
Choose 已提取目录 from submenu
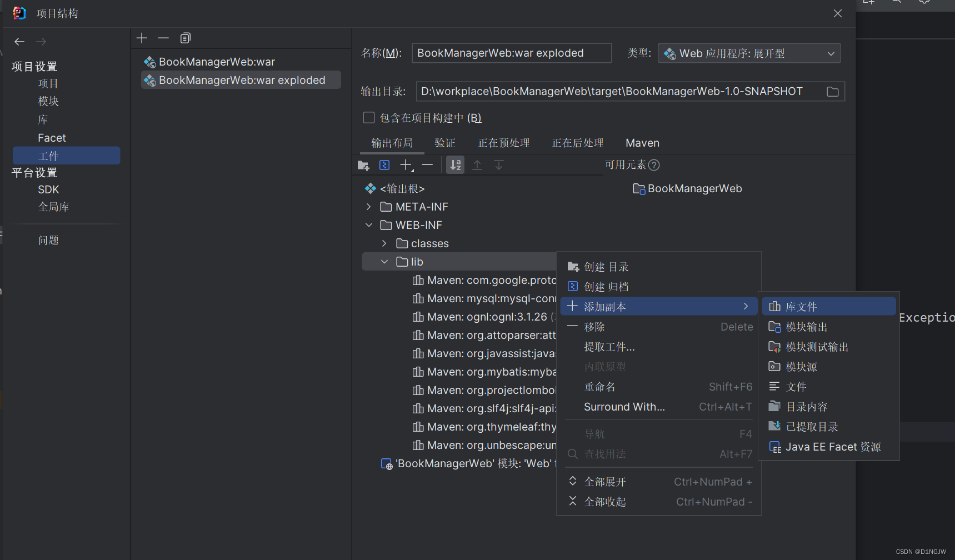(829, 427)
